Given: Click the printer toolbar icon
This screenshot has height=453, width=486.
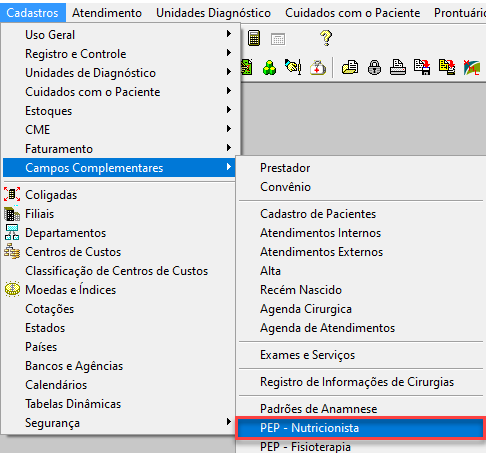Looking at the screenshot, I should click(x=398, y=67).
